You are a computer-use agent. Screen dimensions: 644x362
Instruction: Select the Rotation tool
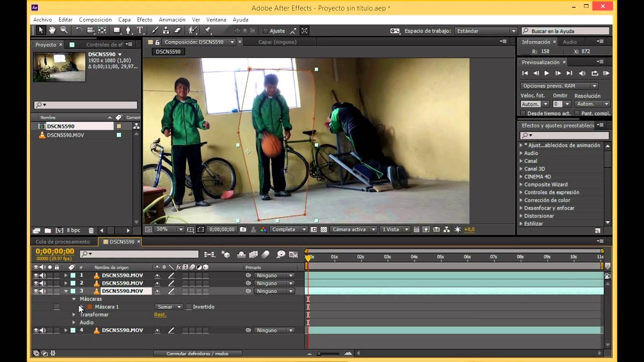79,31
